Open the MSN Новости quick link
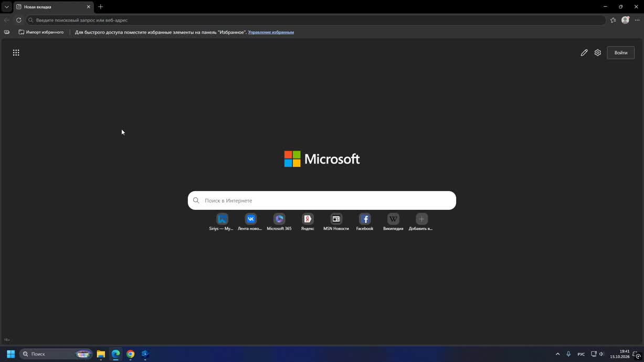This screenshot has width=644, height=362. (x=336, y=222)
